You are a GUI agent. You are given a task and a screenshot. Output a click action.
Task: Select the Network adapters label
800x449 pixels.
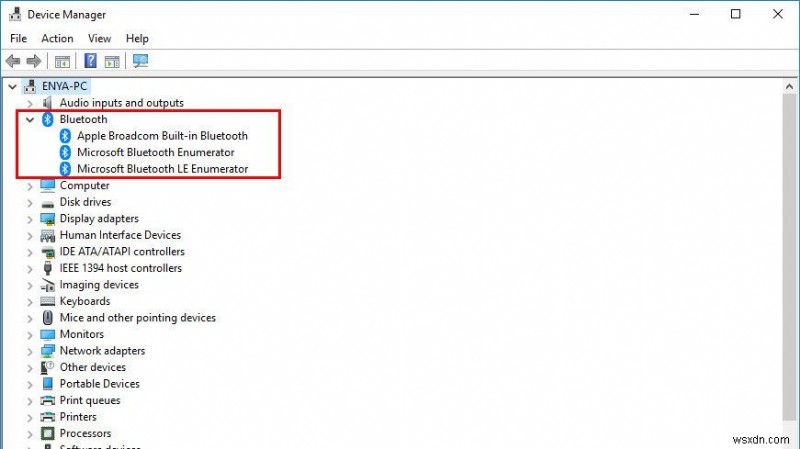102,351
